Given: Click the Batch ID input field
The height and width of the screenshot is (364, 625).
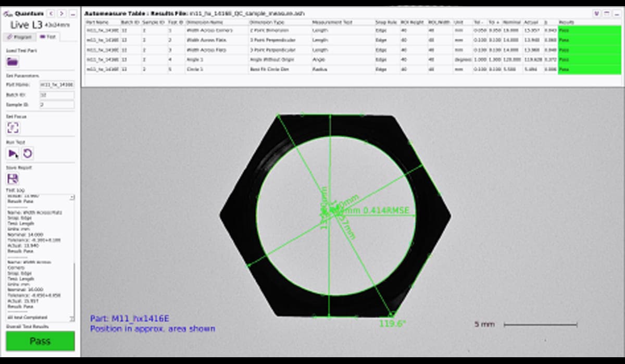Looking at the screenshot, I should (x=56, y=95).
